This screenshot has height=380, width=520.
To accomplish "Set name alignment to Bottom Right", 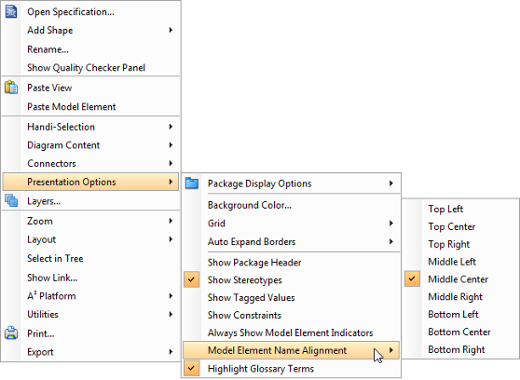I will pos(461,349).
